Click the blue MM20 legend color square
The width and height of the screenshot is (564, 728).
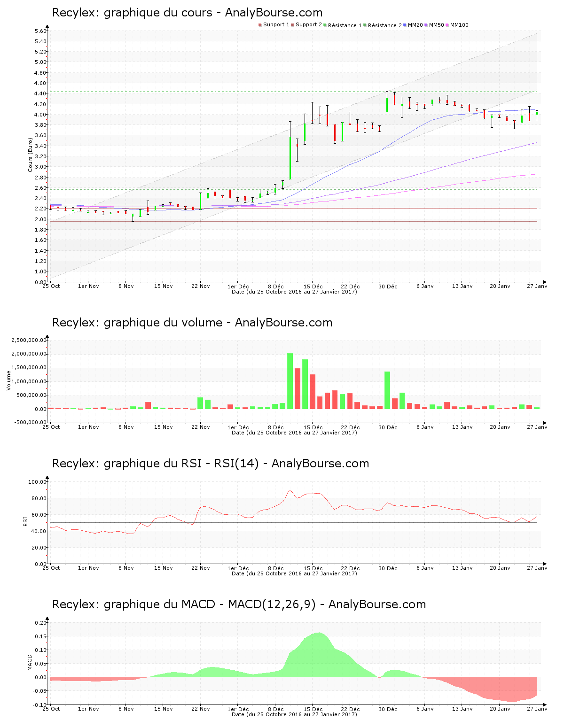point(405,25)
